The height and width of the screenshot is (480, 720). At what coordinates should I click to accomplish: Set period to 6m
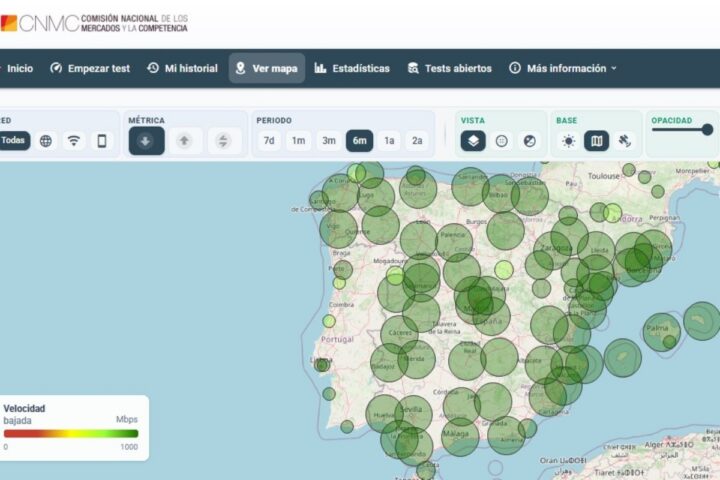[x=360, y=141]
